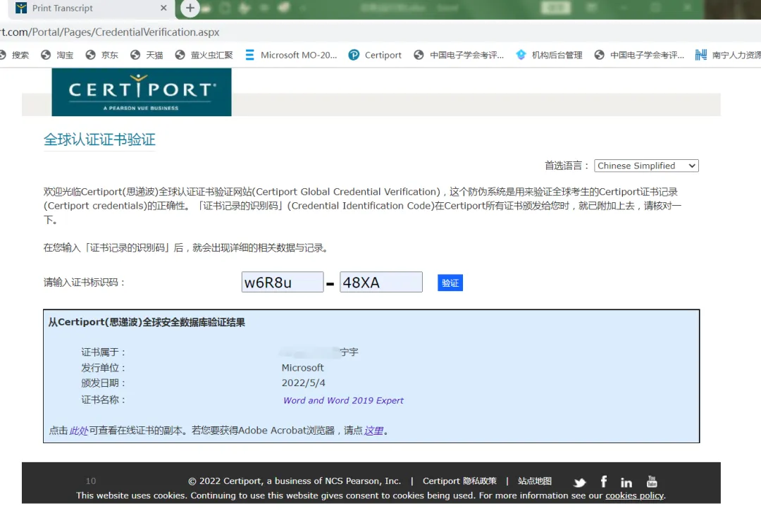Open the cookies policy link
Screen dimensions: 761x532
[634, 495]
